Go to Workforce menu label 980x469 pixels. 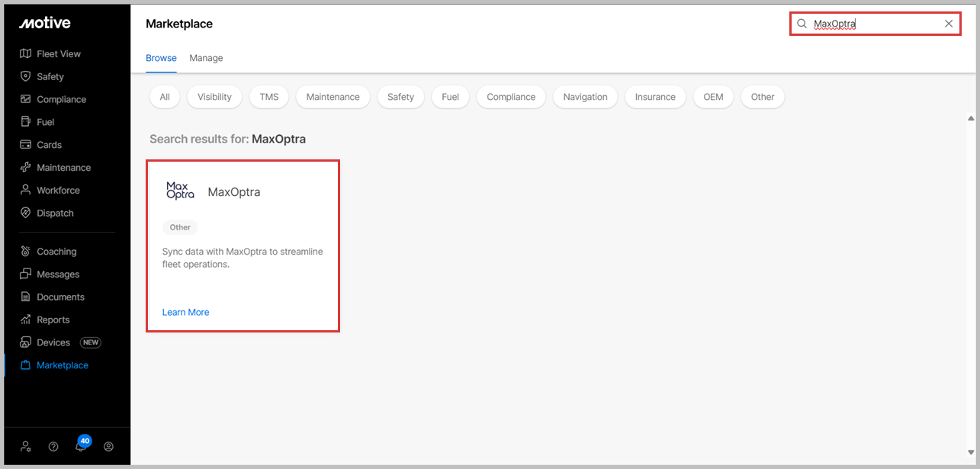(58, 191)
